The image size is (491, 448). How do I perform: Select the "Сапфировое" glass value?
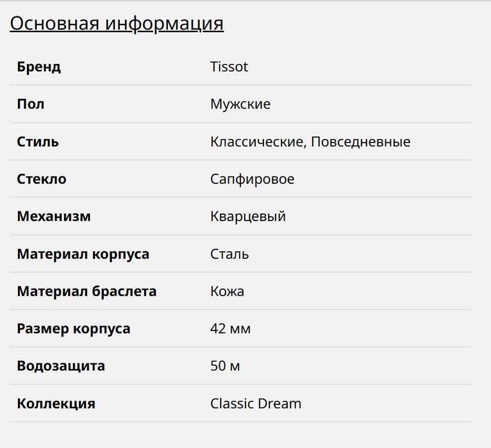click(253, 179)
